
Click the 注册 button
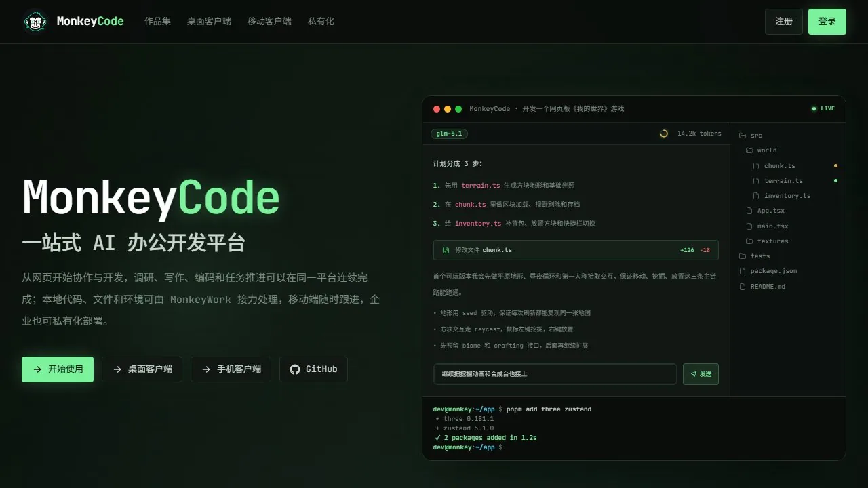point(784,22)
